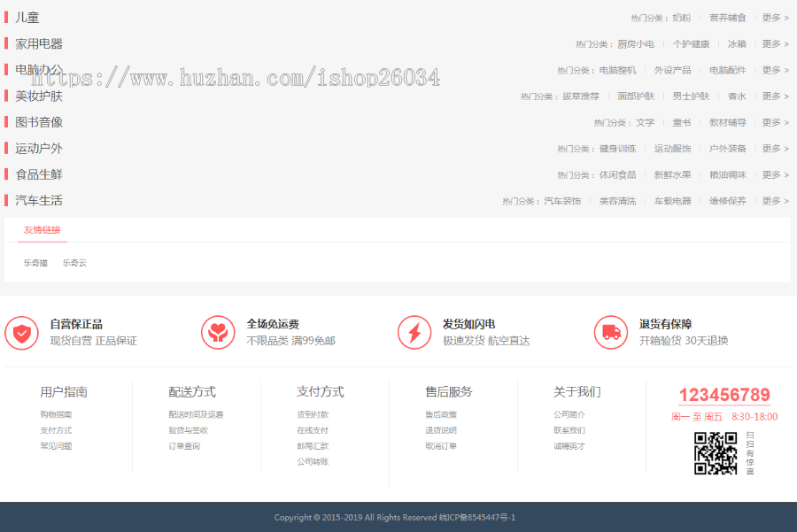The width and height of the screenshot is (797, 532).
Task: Open the 运动户外 category heading
Action: coord(39,149)
